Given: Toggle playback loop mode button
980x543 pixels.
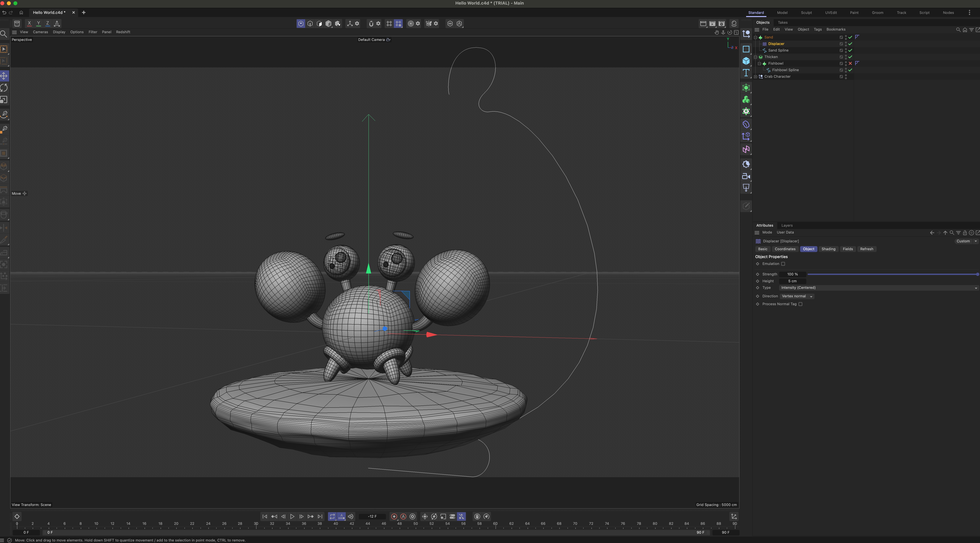Looking at the screenshot, I should click(x=332, y=517).
